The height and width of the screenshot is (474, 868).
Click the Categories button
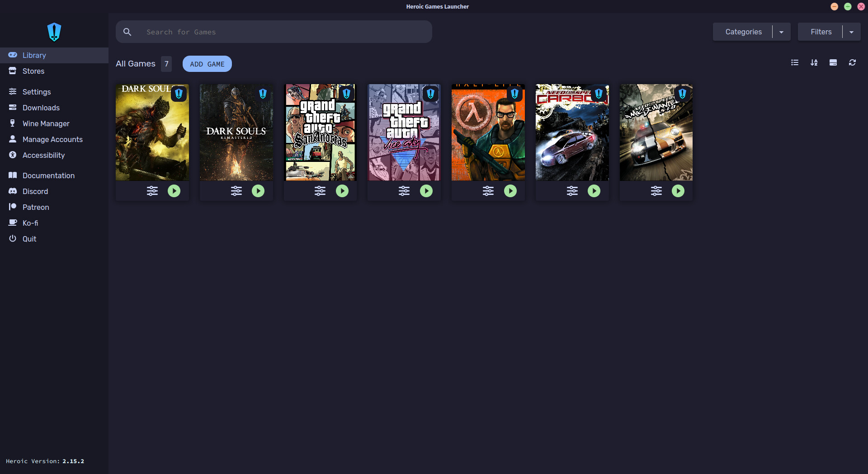743,32
